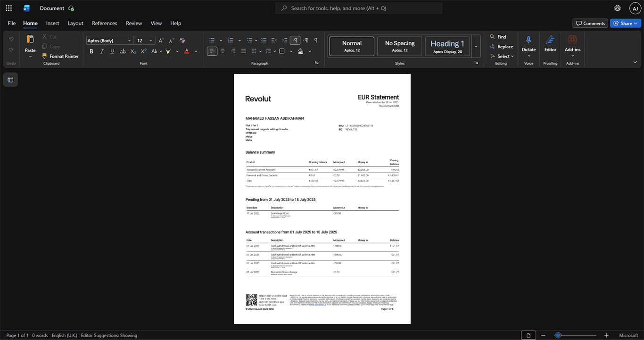Switch to the Layout tab
The height and width of the screenshot is (340, 644).
[75, 23]
